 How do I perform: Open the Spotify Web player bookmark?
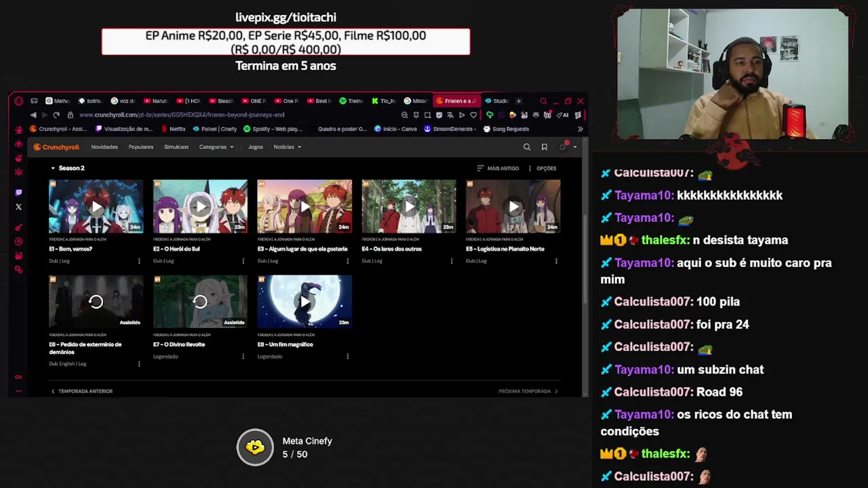273,129
